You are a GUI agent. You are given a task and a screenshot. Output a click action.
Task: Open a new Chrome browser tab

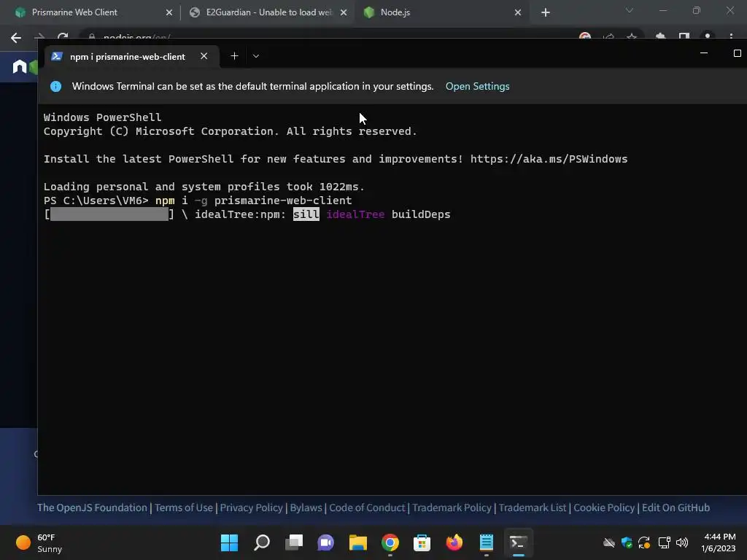[x=546, y=12]
